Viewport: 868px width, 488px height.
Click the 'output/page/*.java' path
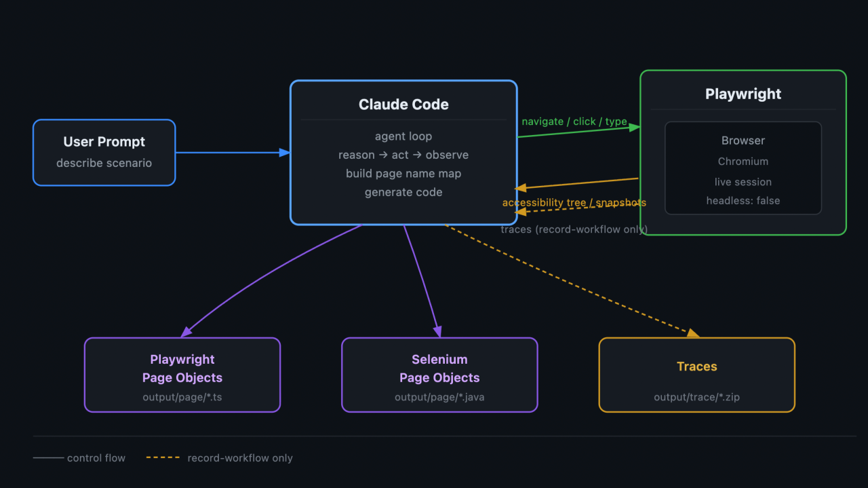pyautogui.click(x=439, y=397)
